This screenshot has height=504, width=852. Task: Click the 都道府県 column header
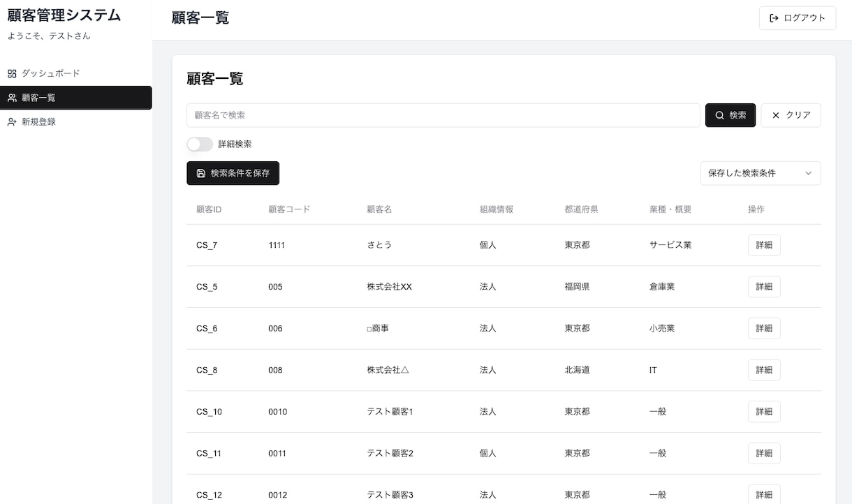point(581,209)
